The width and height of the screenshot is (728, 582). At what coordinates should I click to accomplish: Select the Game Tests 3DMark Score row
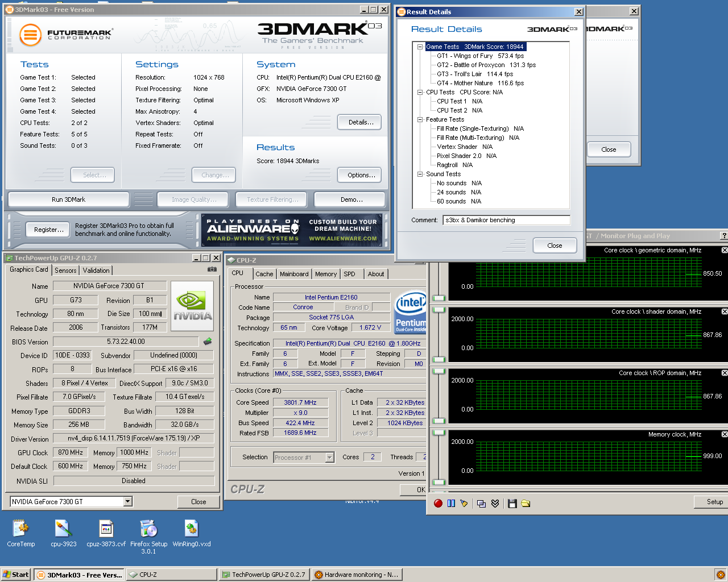(475, 47)
